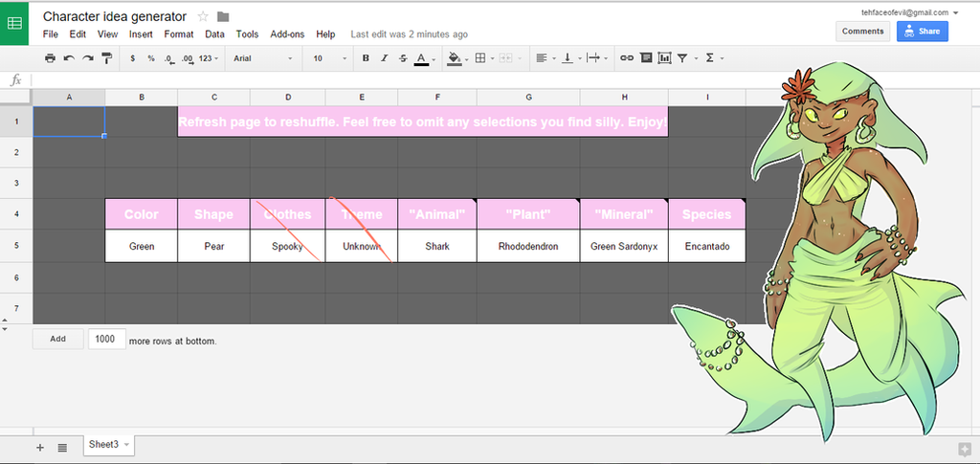Open the fill color dropdown arrow
This screenshot has height=464, width=980.
pos(467,58)
